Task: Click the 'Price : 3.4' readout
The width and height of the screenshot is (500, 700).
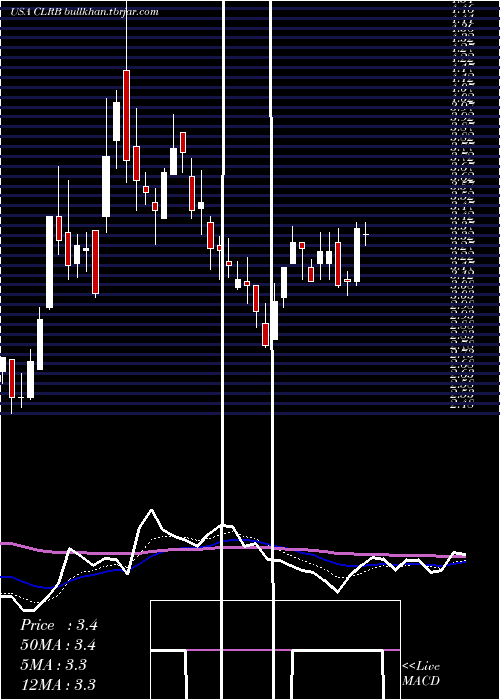Action: 58,625
